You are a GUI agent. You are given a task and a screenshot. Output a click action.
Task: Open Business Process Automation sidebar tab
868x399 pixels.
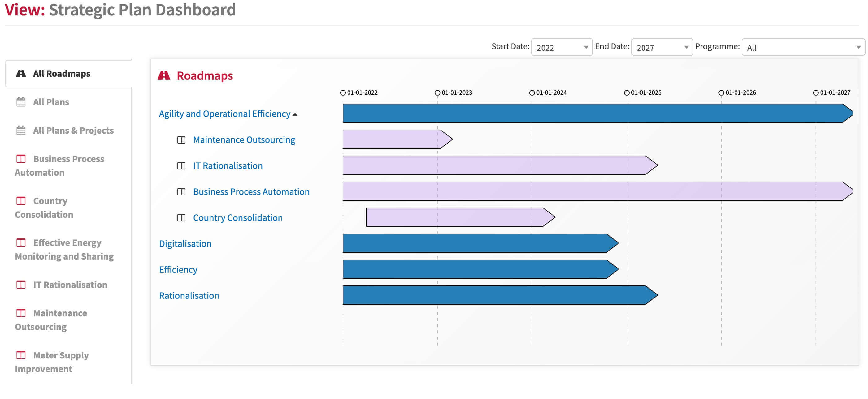coord(68,165)
